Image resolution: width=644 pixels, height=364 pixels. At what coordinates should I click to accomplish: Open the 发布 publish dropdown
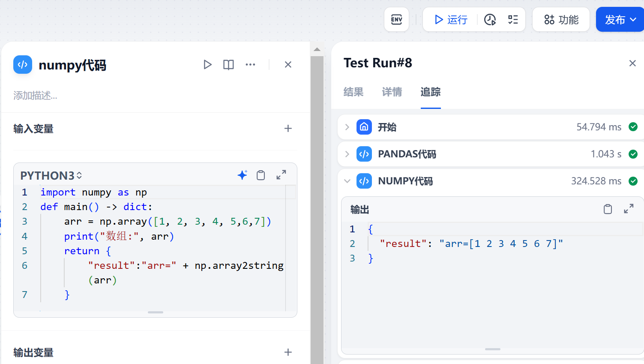click(x=620, y=19)
